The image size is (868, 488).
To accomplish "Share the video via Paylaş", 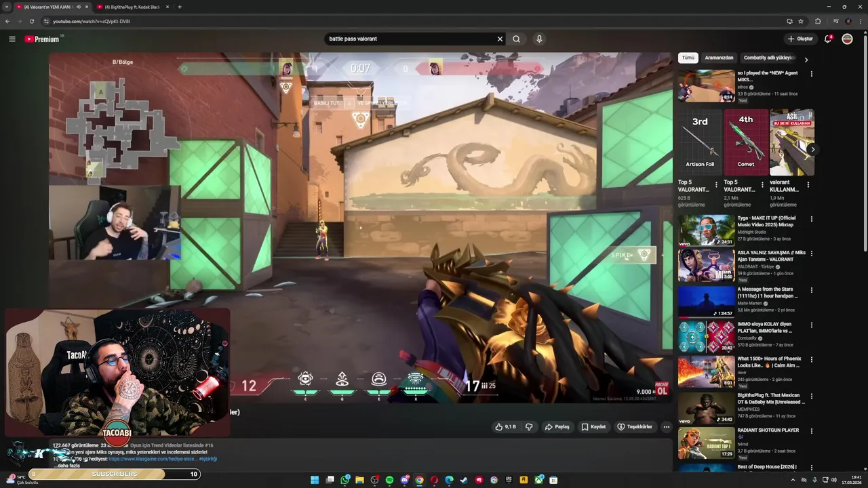I will 557,427.
